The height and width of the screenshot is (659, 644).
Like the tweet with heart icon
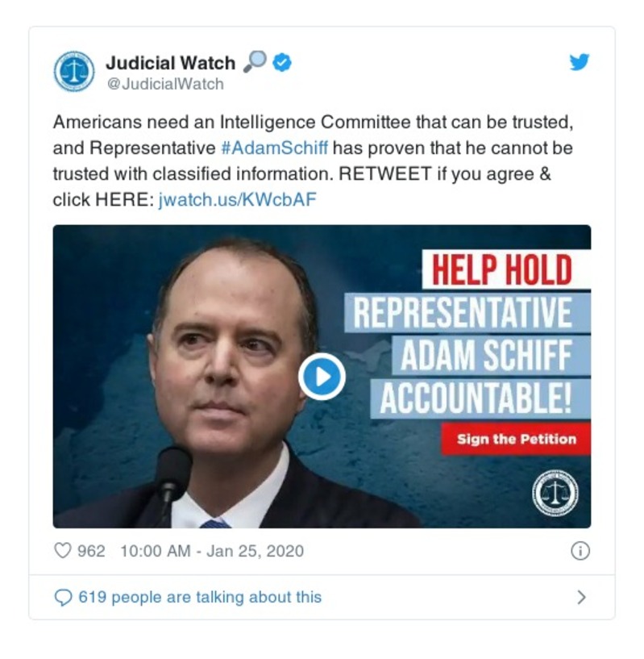pyautogui.click(x=63, y=550)
